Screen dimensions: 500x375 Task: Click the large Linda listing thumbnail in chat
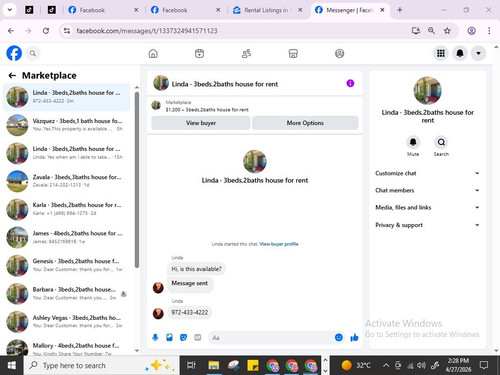click(255, 161)
